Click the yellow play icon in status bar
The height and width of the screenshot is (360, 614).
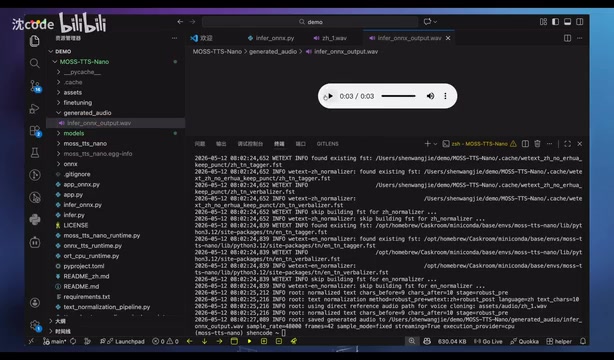[249, 341]
